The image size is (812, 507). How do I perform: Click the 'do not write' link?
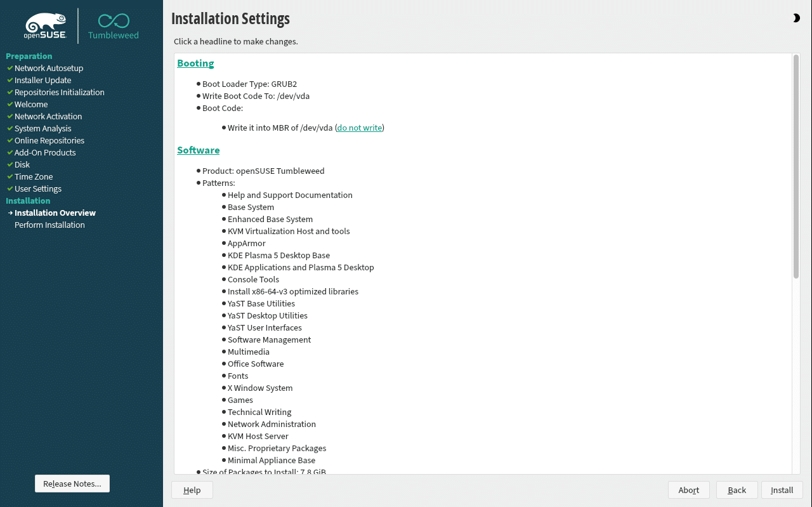[360, 128]
